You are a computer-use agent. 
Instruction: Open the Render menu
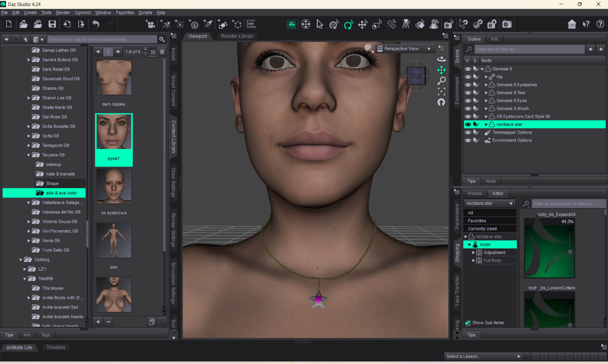[x=63, y=12]
